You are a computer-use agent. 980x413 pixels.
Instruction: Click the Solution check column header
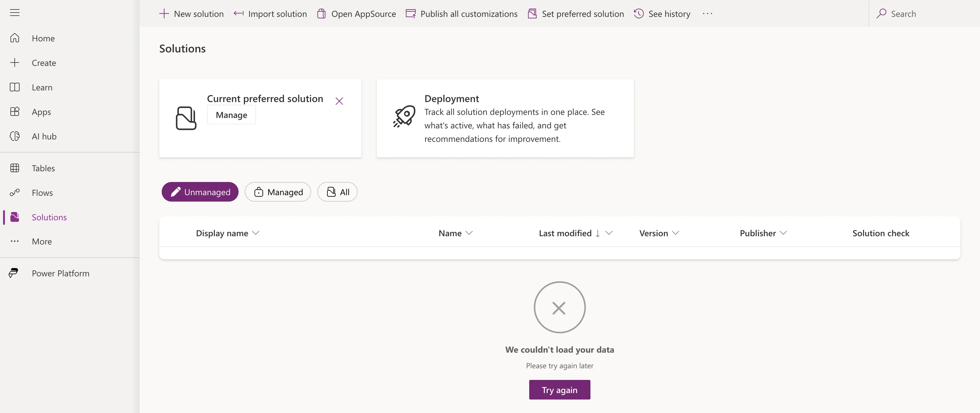[881, 233]
